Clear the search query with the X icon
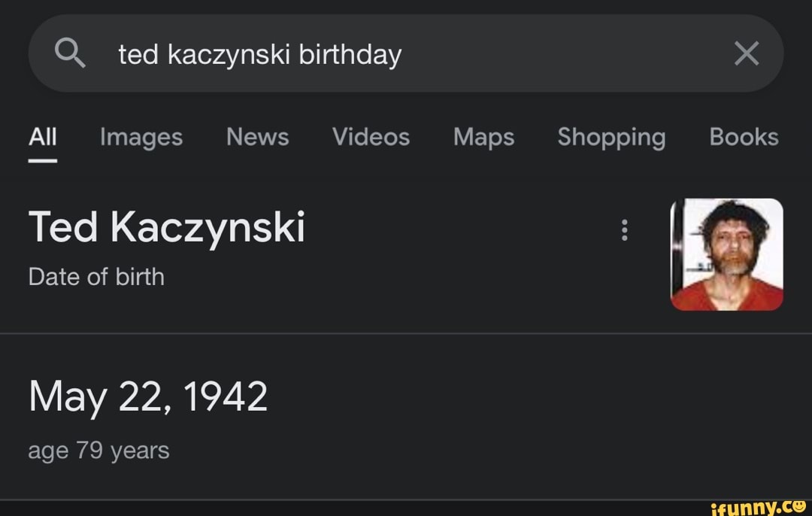Image resolution: width=812 pixels, height=516 pixels. [x=746, y=53]
